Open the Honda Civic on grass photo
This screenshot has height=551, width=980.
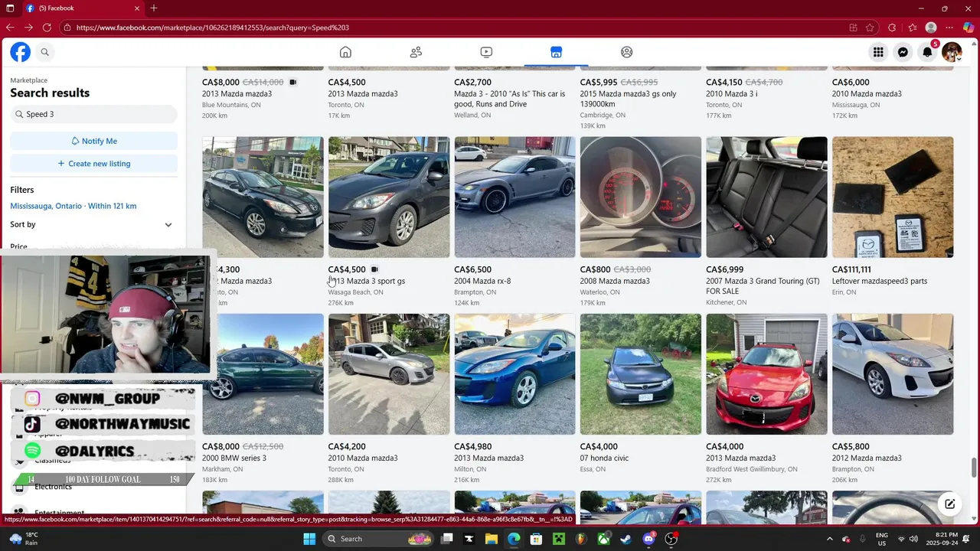(641, 374)
